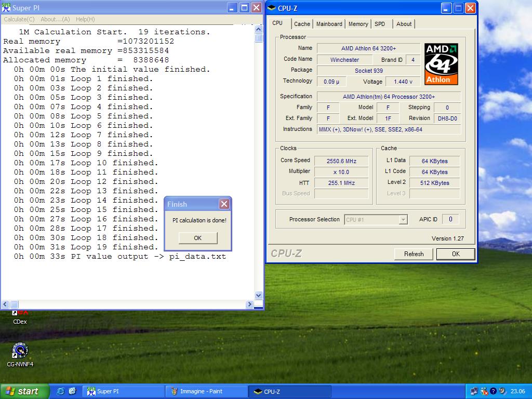Click the CPU-Z title bar icon

[271, 8]
